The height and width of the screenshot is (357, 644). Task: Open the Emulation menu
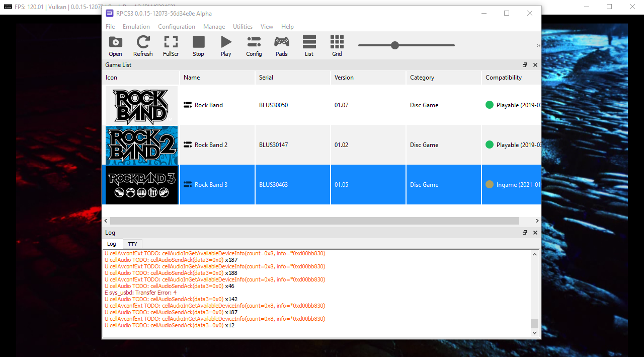(136, 27)
